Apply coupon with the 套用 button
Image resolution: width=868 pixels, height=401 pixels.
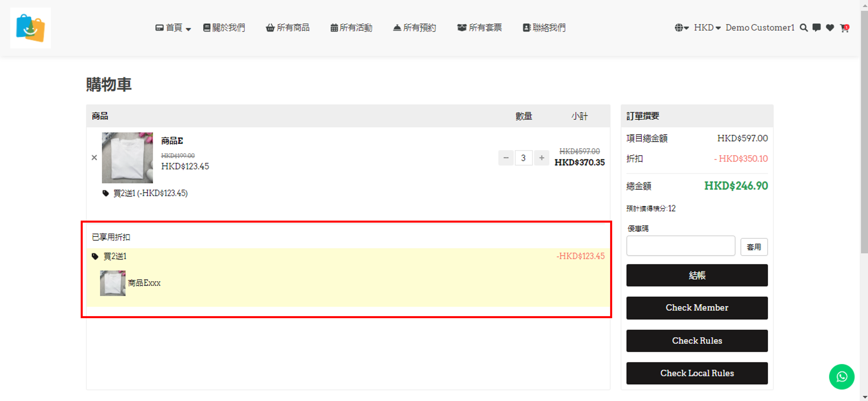754,247
